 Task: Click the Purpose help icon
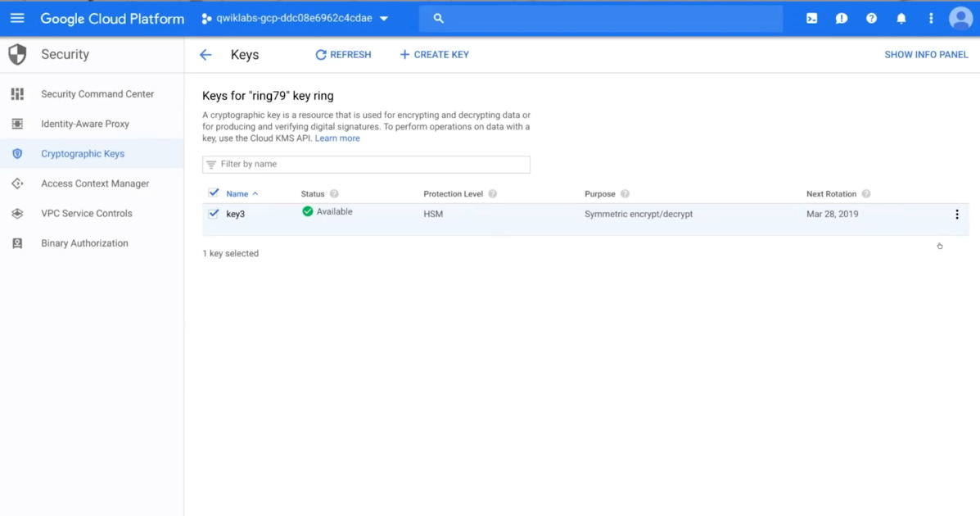coord(625,194)
